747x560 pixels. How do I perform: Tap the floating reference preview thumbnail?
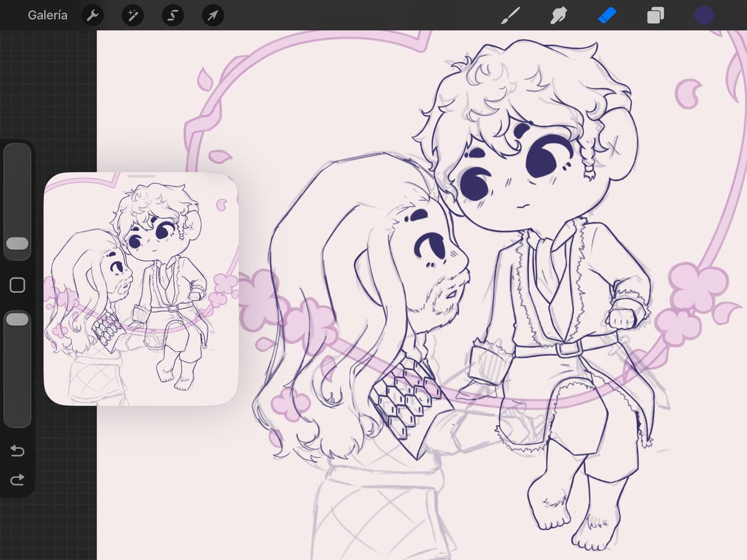(x=141, y=289)
